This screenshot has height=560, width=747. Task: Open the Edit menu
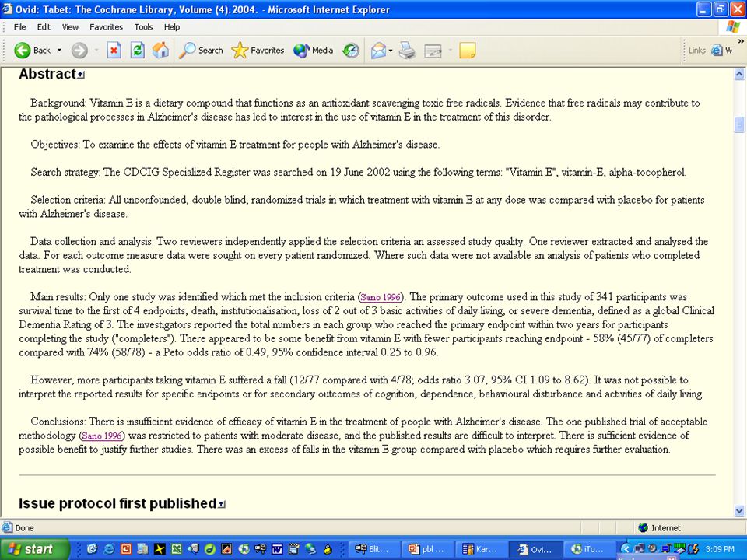coord(44,27)
